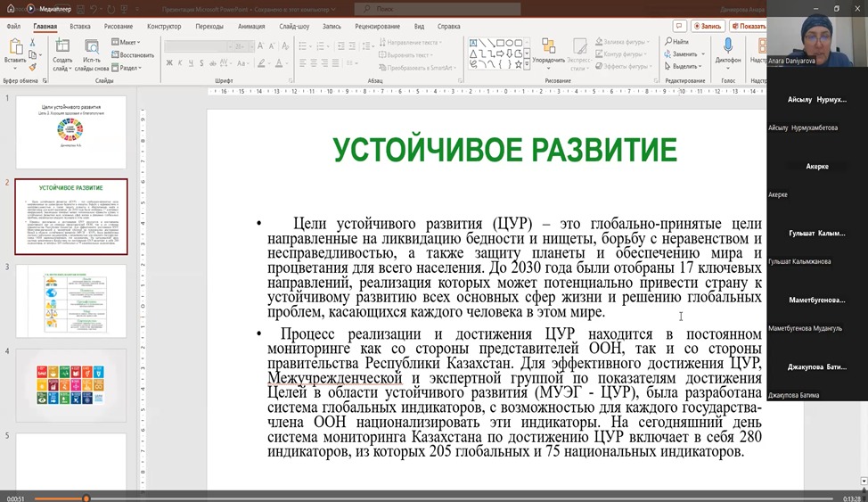The image size is (868, 502).
Task: Click the Copy icon in clipboard group
Action: click(x=33, y=55)
